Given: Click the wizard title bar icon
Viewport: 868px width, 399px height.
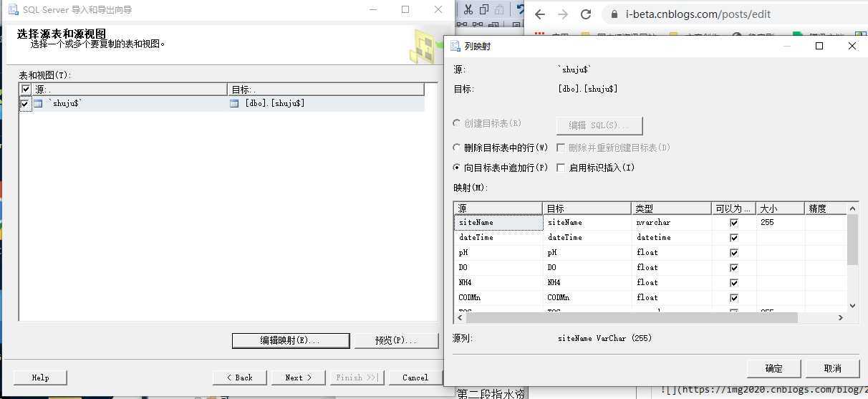Looking at the screenshot, I should (13, 10).
